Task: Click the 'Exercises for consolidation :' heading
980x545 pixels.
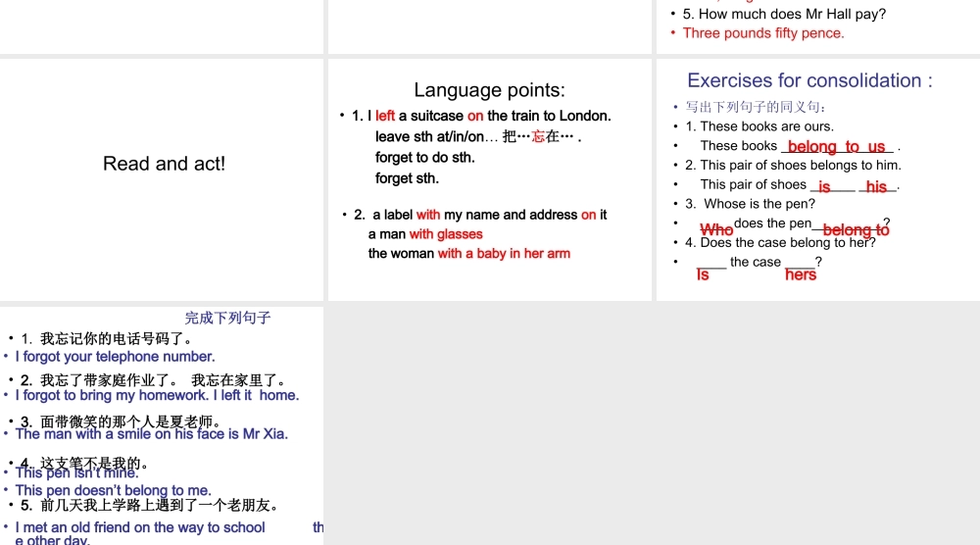Action: 809,80
